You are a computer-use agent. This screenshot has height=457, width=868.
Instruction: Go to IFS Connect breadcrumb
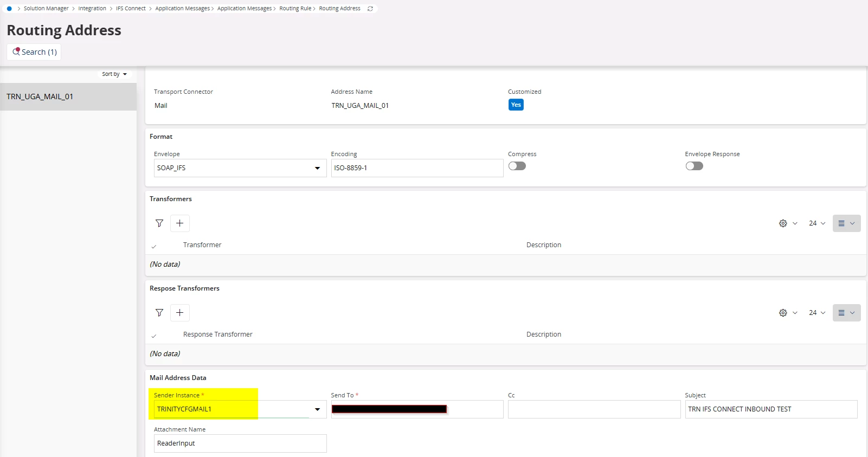coord(131,9)
